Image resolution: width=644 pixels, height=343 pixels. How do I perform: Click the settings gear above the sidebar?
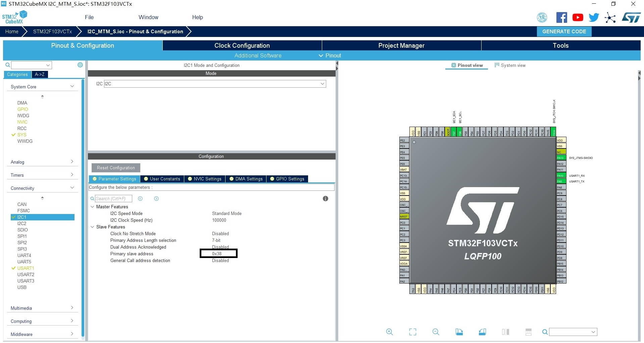[x=80, y=65]
